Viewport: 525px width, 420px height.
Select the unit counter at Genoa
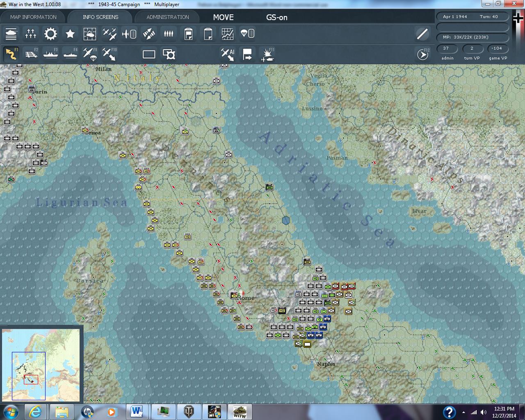[x=85, y=130]
